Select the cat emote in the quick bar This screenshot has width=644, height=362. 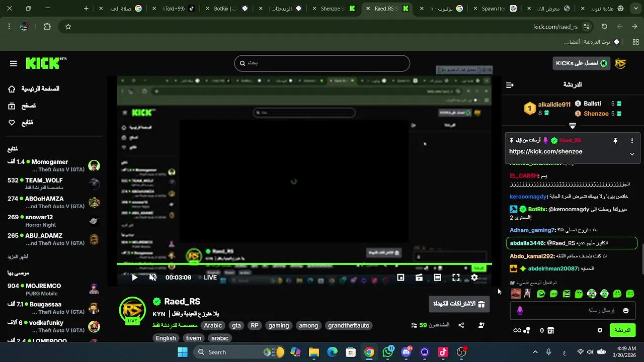pos(527,294)
